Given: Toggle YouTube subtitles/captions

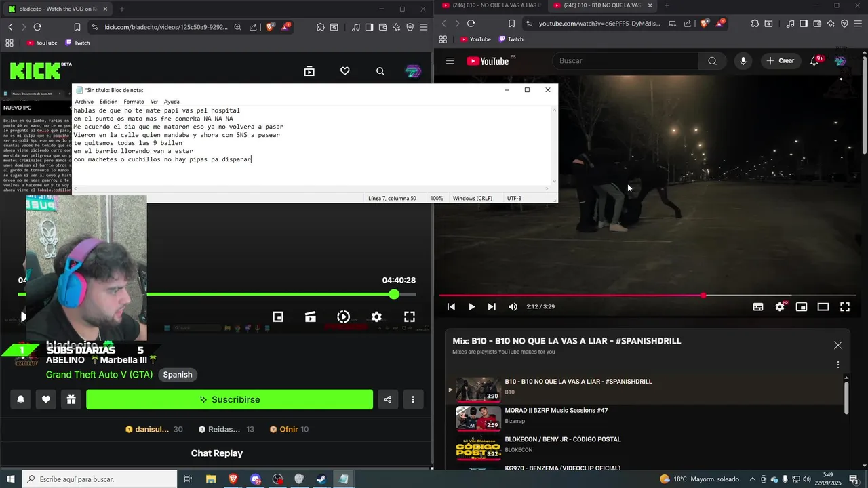Looking at the screenshot, I should click(758, 307).
